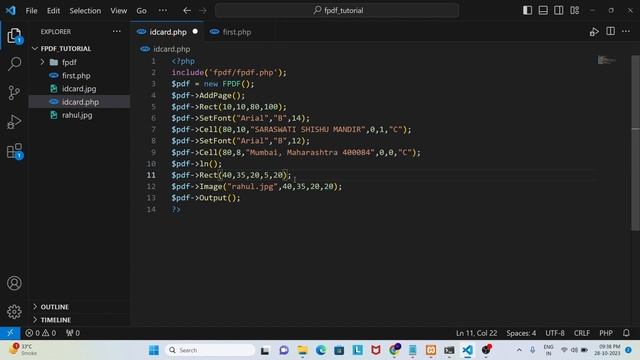
Task: Change the language mode via PHP
Action: (x=606, y=333)
